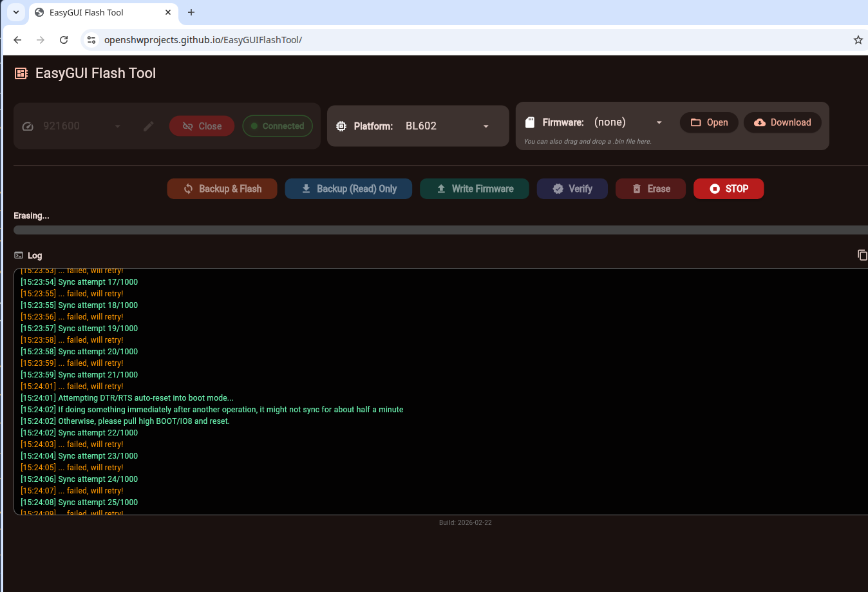Expand the Platform BL602 dropdown

[448, 126]
